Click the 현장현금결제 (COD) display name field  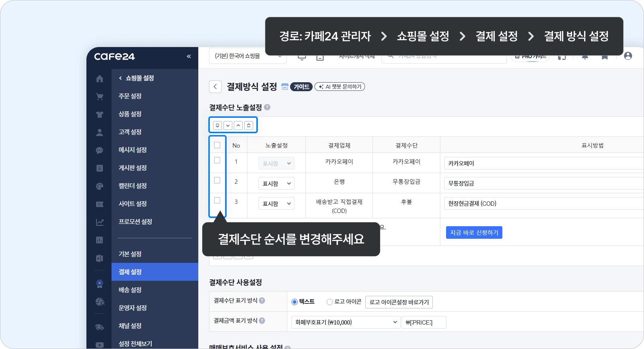(544, 204)
